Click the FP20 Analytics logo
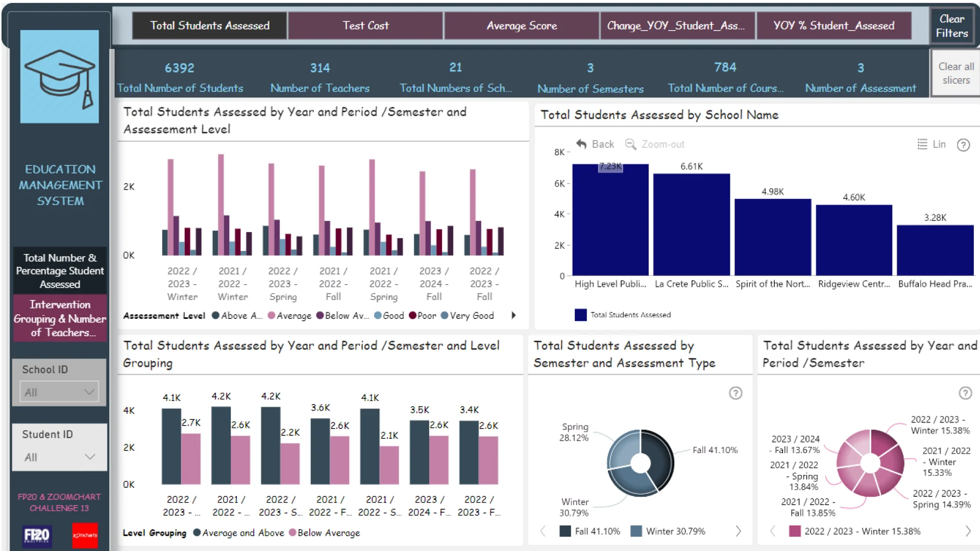This screenshot has height=551, width=980. (37, 535)
